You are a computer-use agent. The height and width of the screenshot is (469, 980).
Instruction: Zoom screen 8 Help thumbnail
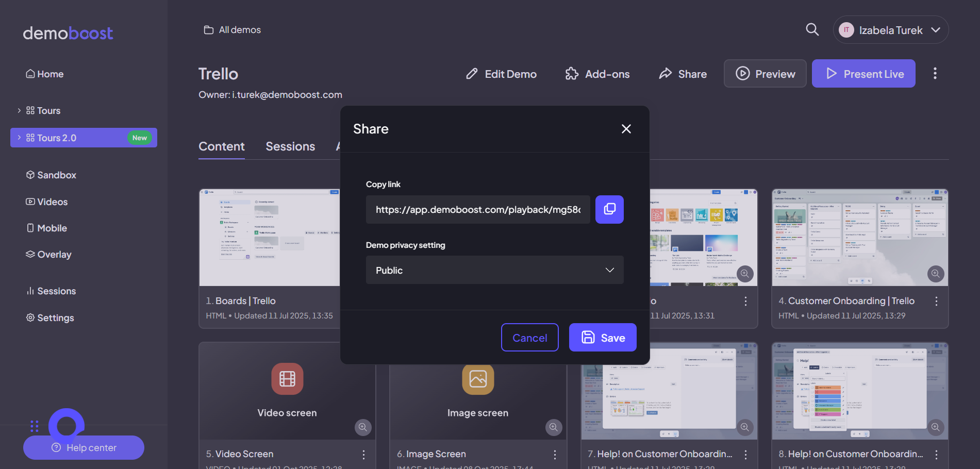pyautogui.click(x=935, y=427)
